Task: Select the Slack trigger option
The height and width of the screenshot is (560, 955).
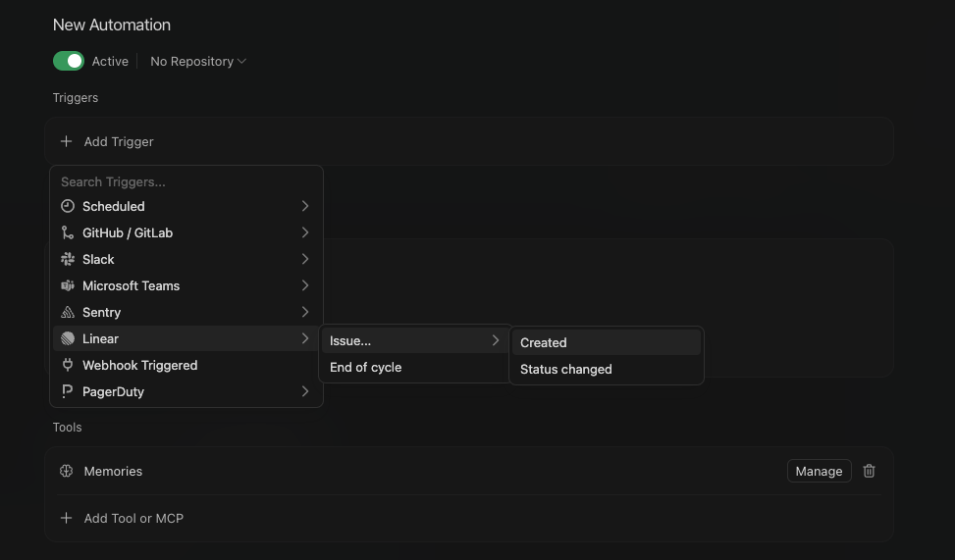Action: (x=186, y=259)
